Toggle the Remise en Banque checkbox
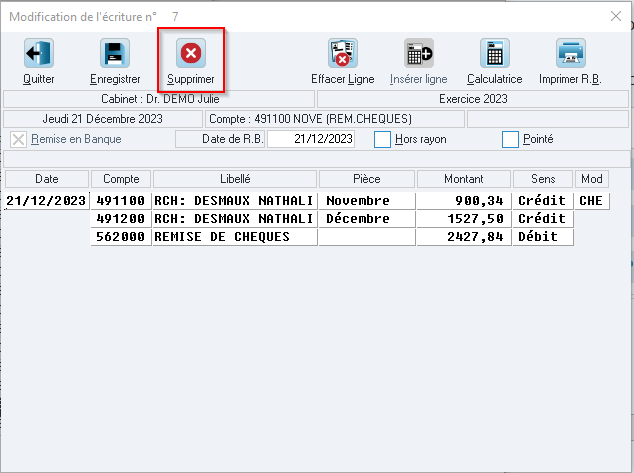 pyautogui.click(x=18, y=139)
